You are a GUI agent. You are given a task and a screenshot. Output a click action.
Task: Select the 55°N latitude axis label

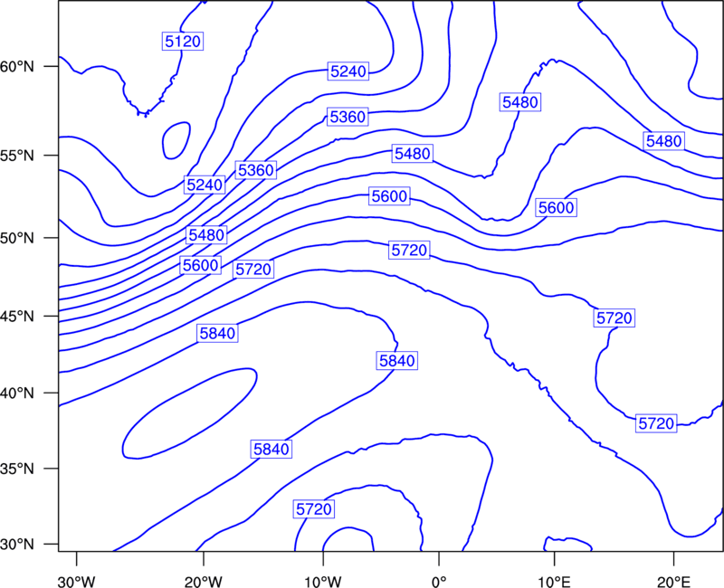[x=17, y=156]
